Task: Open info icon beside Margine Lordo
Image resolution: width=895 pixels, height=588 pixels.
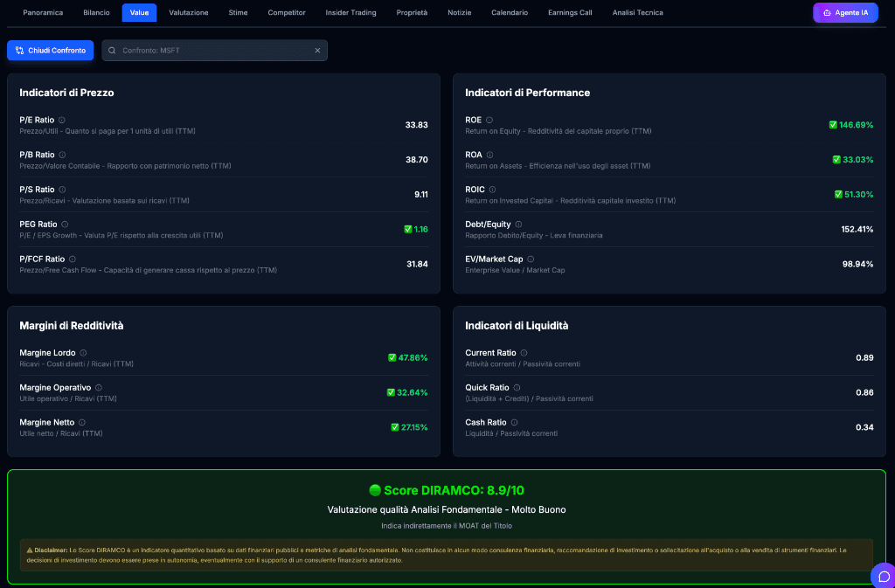Action: pos(83,352)
